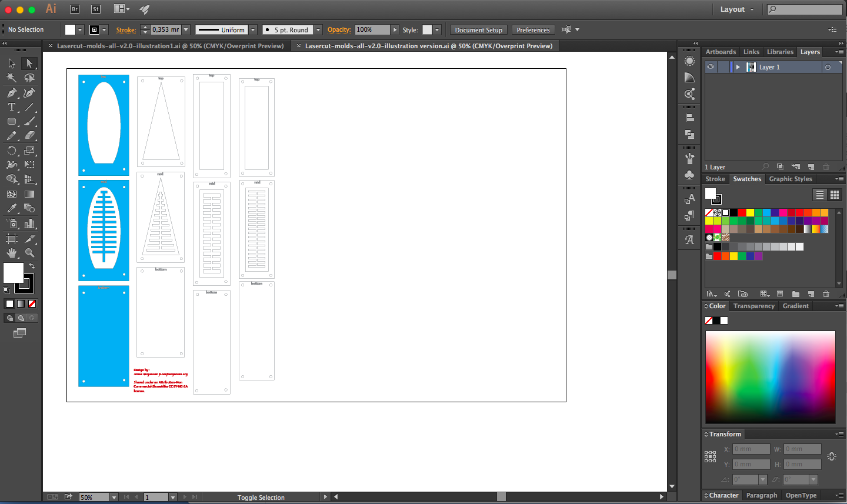Switch to Transparency panel tab
This screenshot has height=504, width=847.
pos(754,306)
